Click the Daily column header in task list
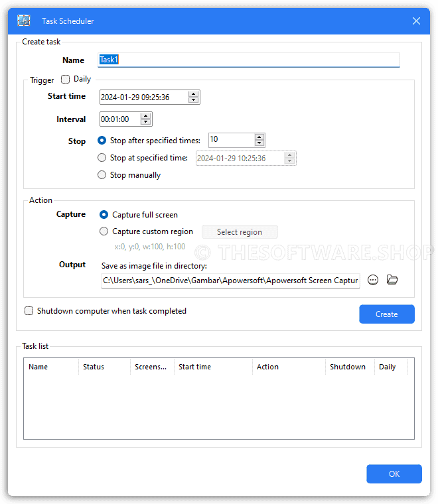The height and width of the screenshot is (504, 438). (392, 367)
